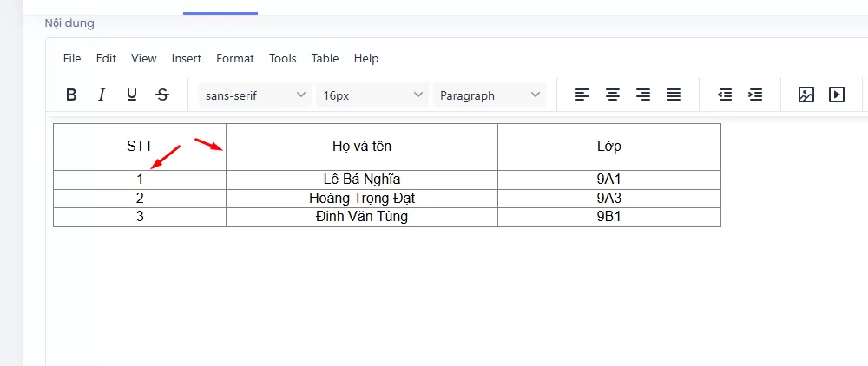Image resolution: width=868 pixels, height=366 pixels.
Task: Open the Insert menu
Action: click(187, 58)
